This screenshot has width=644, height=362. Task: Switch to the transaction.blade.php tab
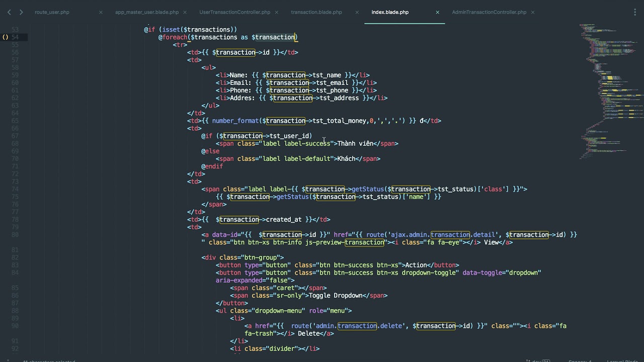click(x=316, y=12)
